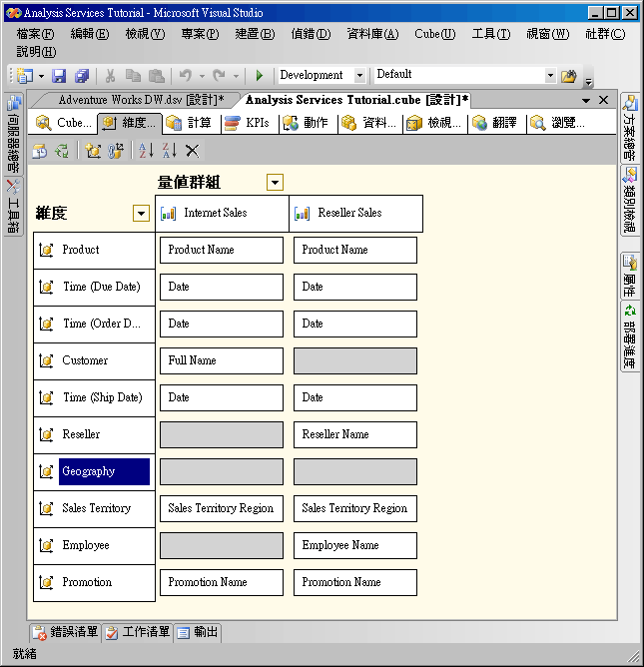Select Time (Ship Date) dimension row
Viewport: 644px width, 667px height.
pyautogui.click(x=95, y=398)
